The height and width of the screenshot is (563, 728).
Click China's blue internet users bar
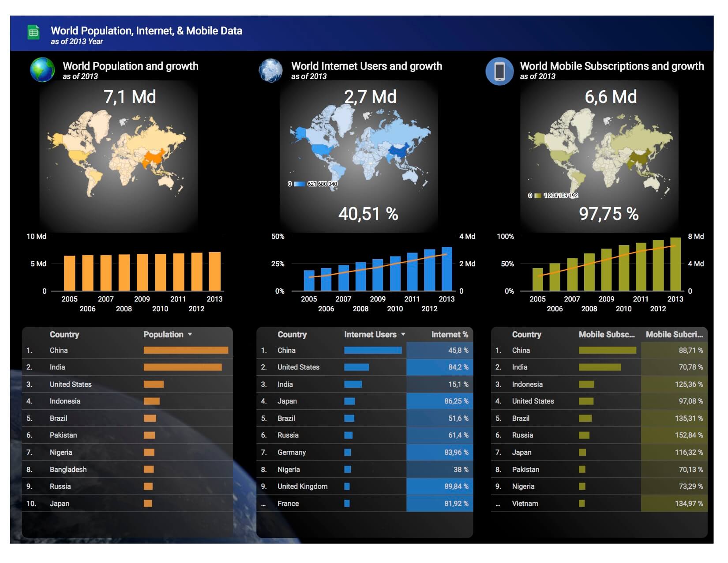pos(373,350)
